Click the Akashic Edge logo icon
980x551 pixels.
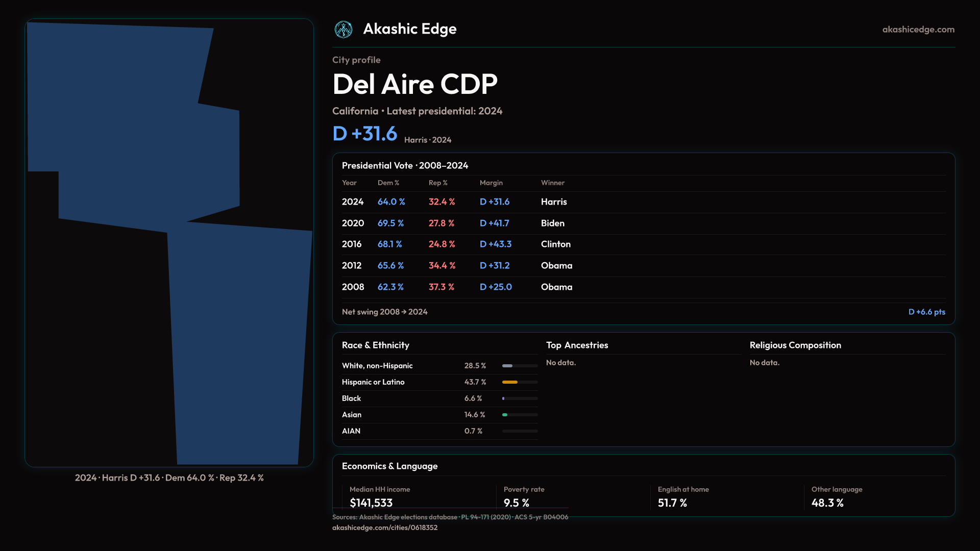344,30
